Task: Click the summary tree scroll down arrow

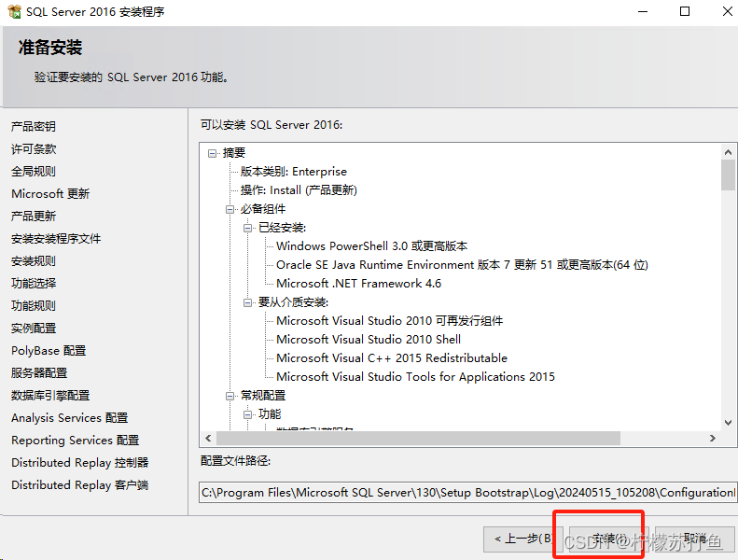Action: point(728,423)
